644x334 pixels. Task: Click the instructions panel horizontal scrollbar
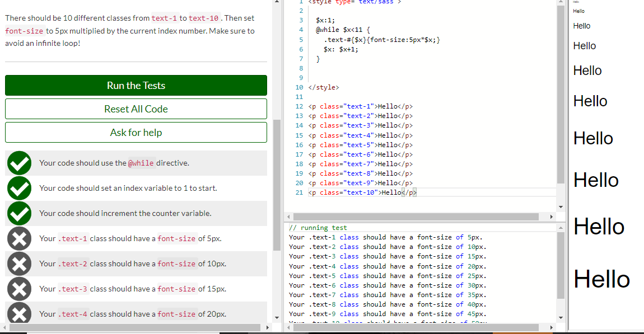coord(135,327)
